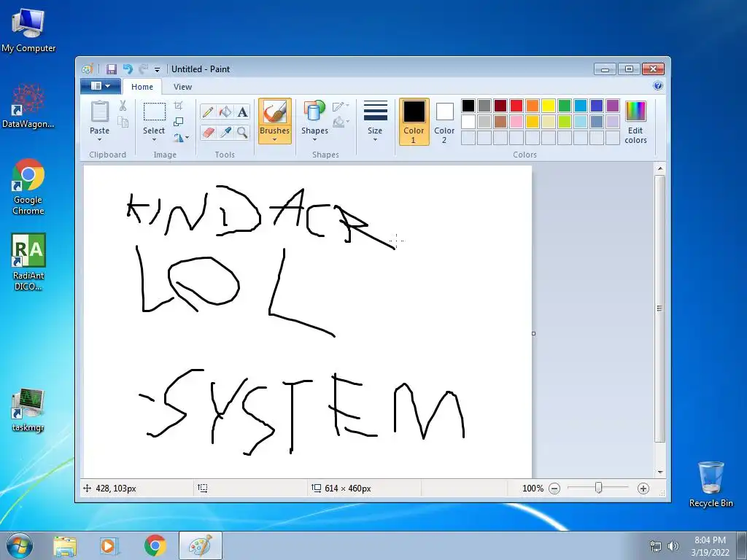Viewport: 747px width, 560px height.
Task: Pick the black color swatch
Action: click(x=468, y=106)
